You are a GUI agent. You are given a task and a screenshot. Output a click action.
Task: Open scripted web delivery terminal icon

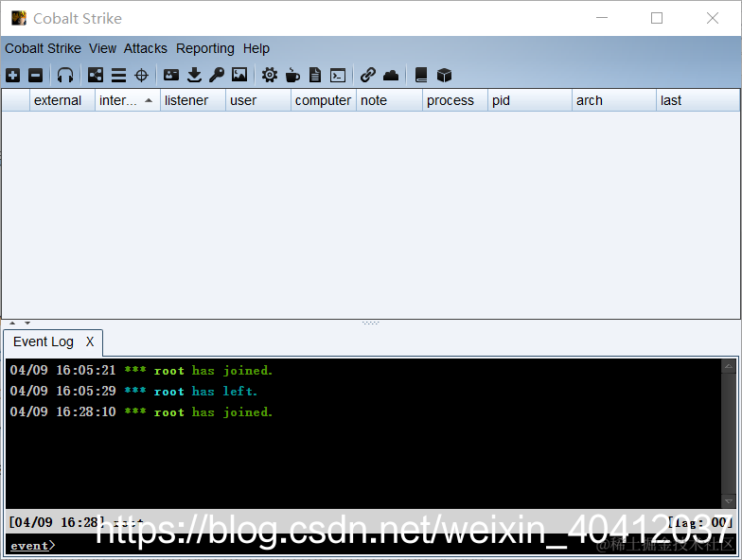point(338,76)
